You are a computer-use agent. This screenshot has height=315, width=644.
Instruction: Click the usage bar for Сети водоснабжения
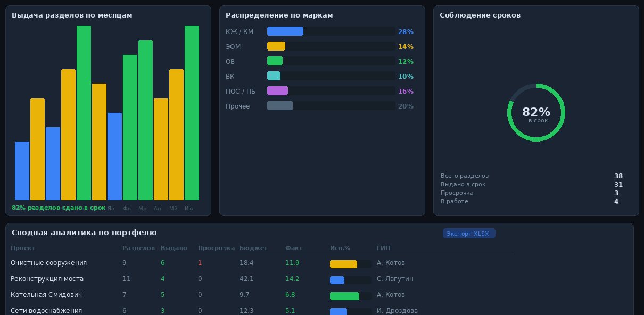tap(338, 312)
